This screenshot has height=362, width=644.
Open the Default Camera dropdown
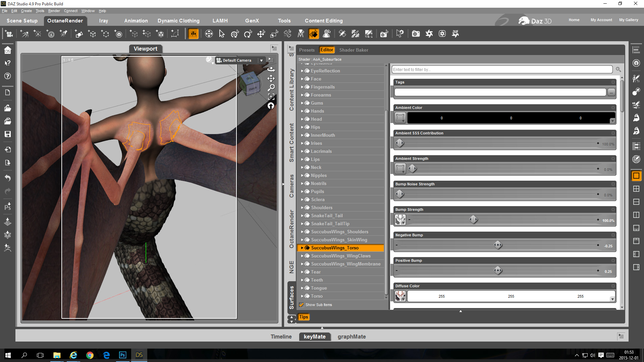(261, 60)
